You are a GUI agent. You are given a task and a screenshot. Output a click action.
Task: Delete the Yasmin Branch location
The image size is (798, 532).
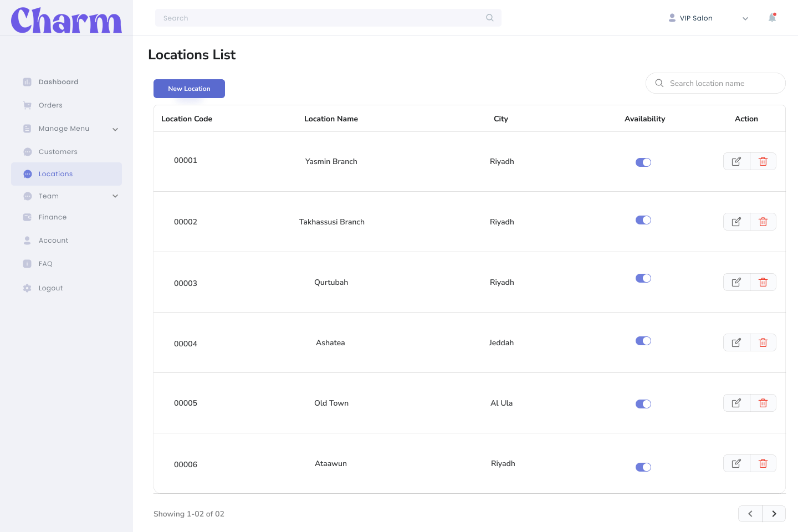pyautogui.click(x=763, y=161)
